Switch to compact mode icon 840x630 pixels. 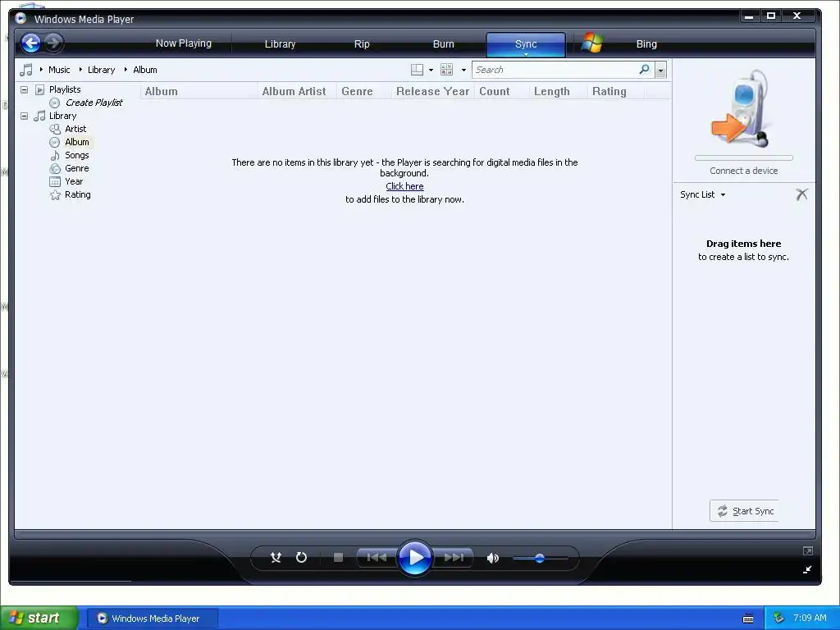click(x=808, y=569)
